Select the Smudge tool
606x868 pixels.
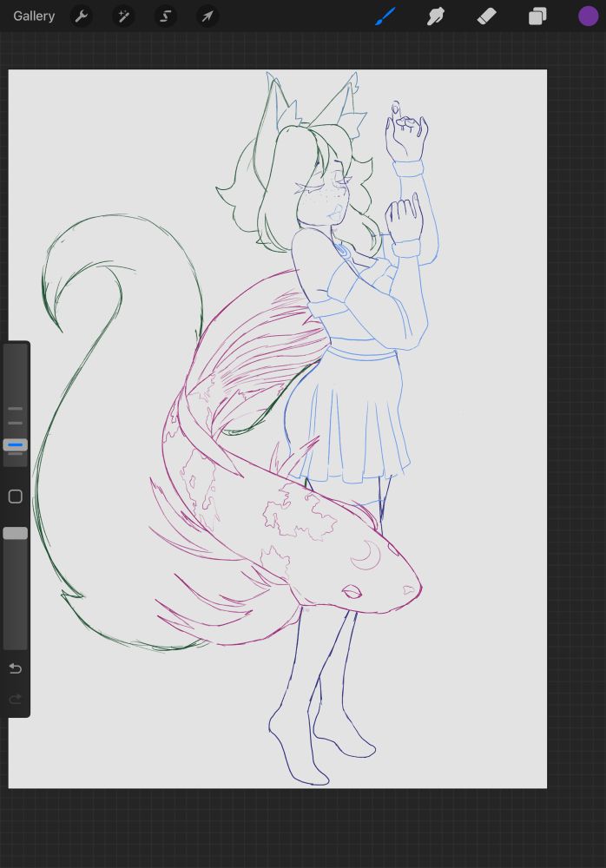pyautogui.click(x=436, y=16)
